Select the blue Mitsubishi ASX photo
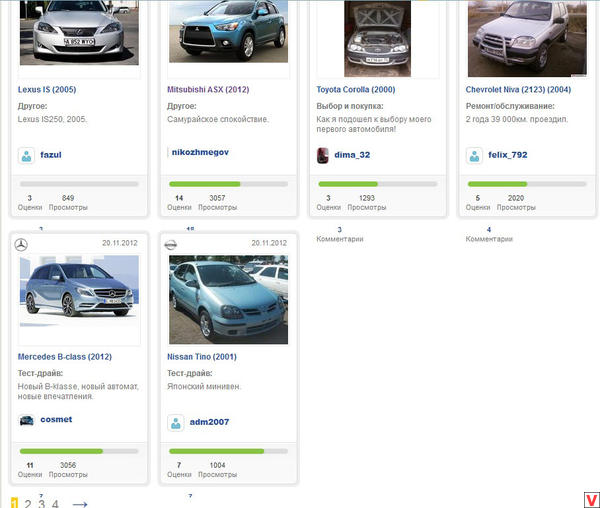The width and height of the screenshot is (600, 508). pyautogui.click(x=228, y=32)
